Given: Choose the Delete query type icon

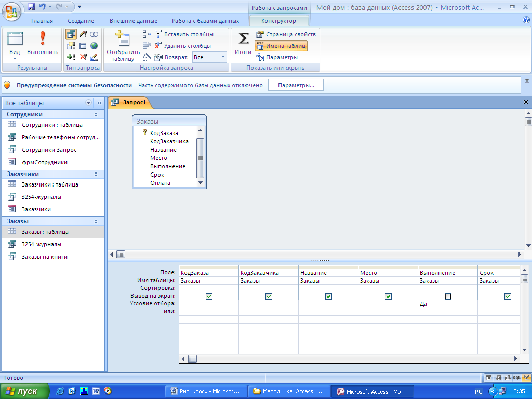Looking at the screenshot, I should [x=83, y=57].
